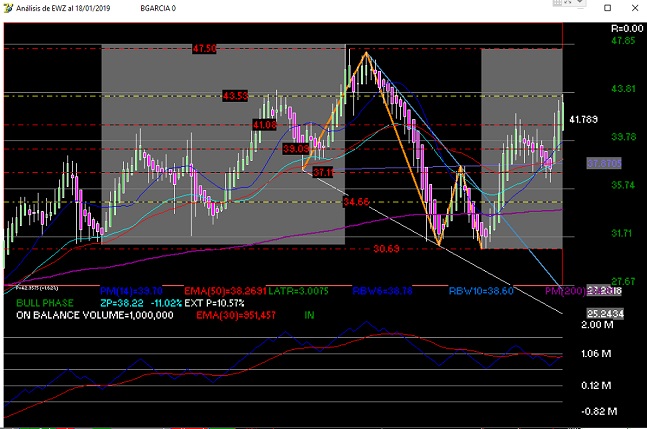Viewport: 647px width, 429px height.
Task: Click the BULL PHASE status text
Action: (44, 302)
